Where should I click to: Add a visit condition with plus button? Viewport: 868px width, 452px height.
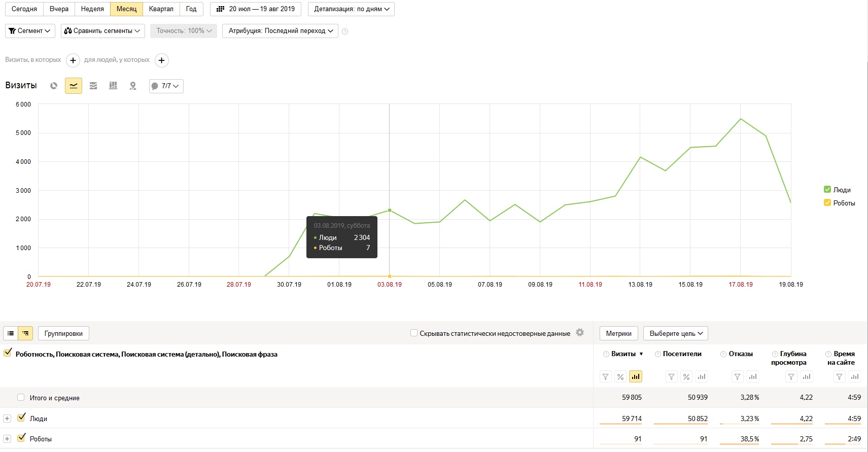[73, 60]
